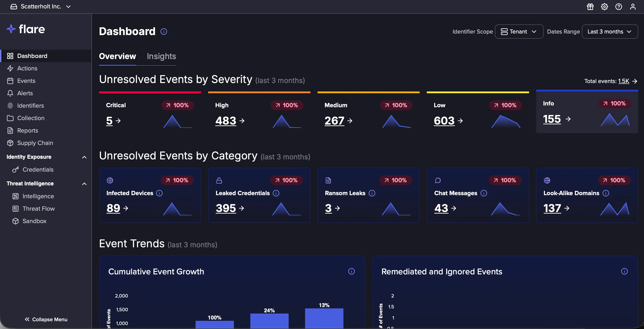This screenshot has height=329, width=644.
Task: Click the gift icon in the top bar
Action: point(590,6)
